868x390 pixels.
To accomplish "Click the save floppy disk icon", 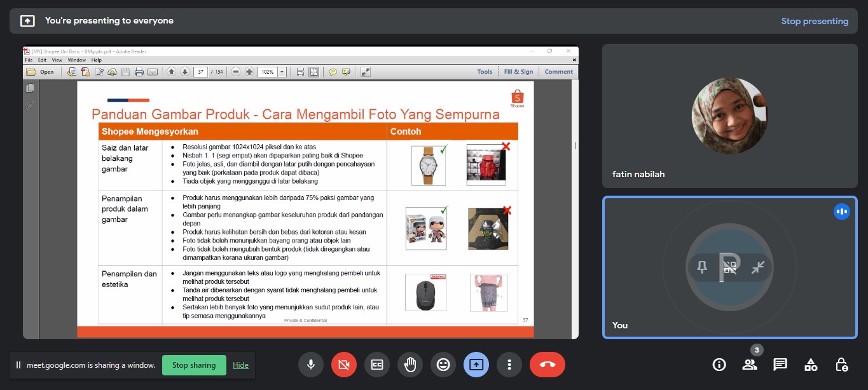I will pos(125,72).
